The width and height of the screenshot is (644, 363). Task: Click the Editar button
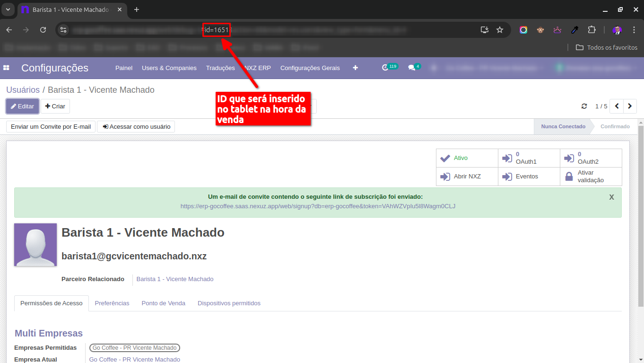coord(22,106)
